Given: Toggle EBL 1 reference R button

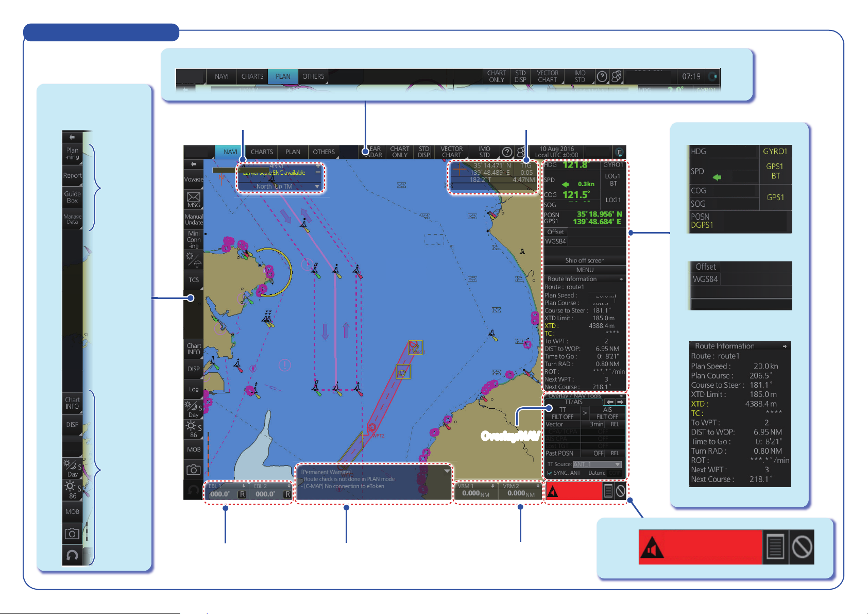Looking at the screenshot, I should pos(242,494).
